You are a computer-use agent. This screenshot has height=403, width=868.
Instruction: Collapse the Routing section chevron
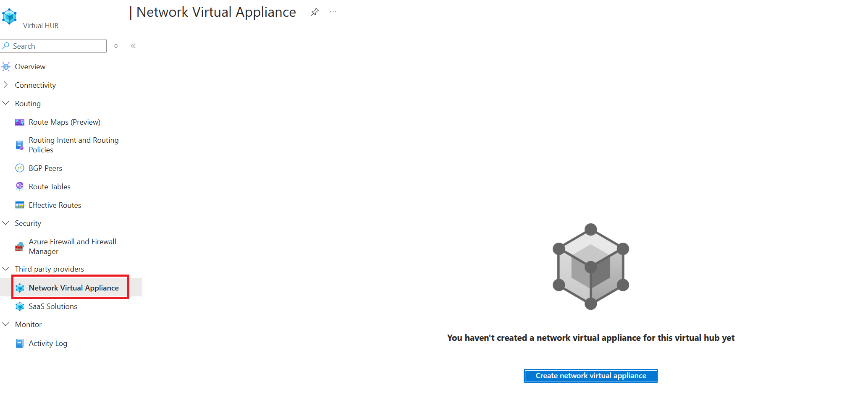[x=6, y=103]
